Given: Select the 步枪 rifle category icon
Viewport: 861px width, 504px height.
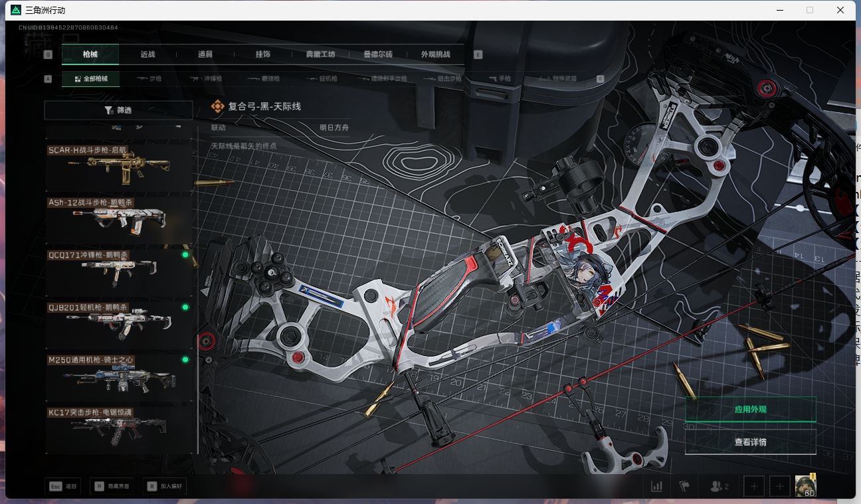Looking at the screenshot, I should tap(147, 78).
